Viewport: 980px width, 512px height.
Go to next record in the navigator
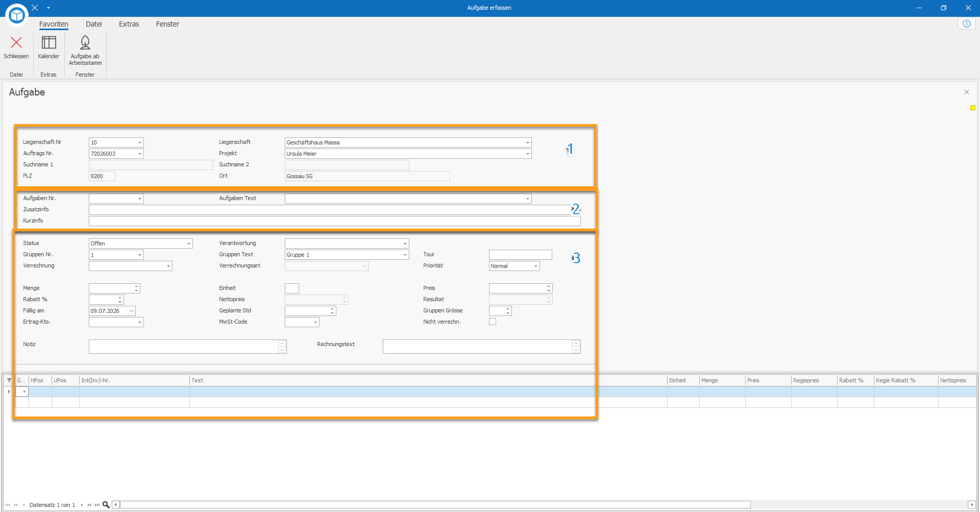point(82,505)
